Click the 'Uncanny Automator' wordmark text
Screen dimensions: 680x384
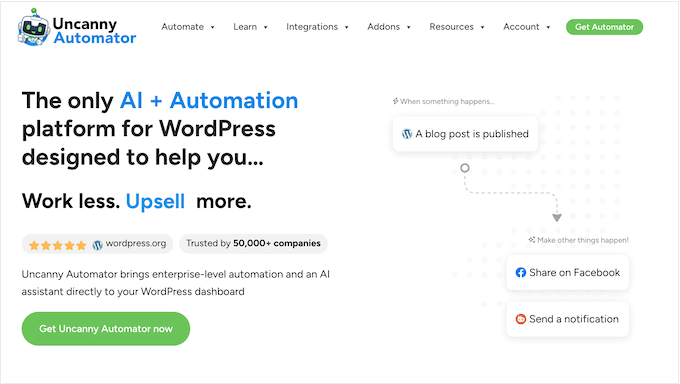point(94,31)
